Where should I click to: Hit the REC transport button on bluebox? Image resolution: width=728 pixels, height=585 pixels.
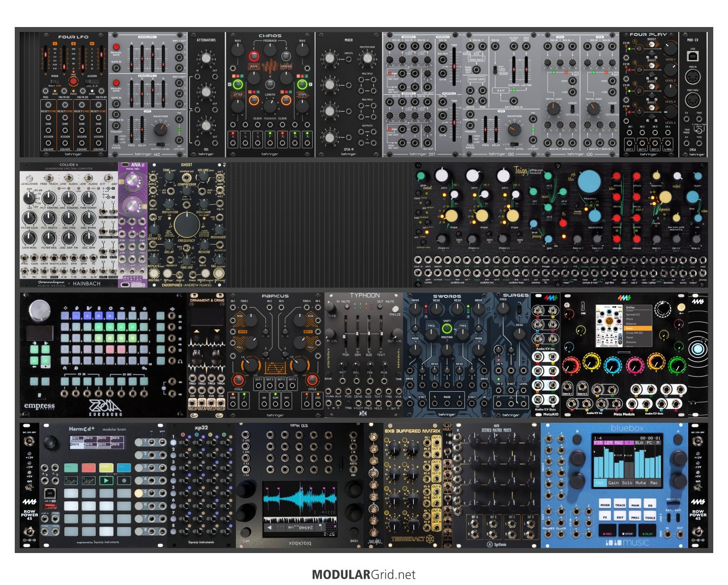(x=608, y=530)
